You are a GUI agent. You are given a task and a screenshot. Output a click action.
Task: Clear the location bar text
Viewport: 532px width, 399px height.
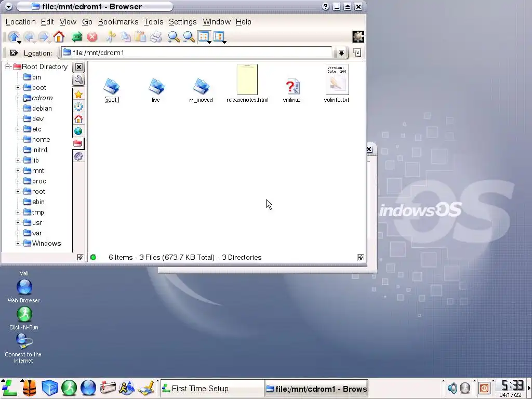coord(14,53)
